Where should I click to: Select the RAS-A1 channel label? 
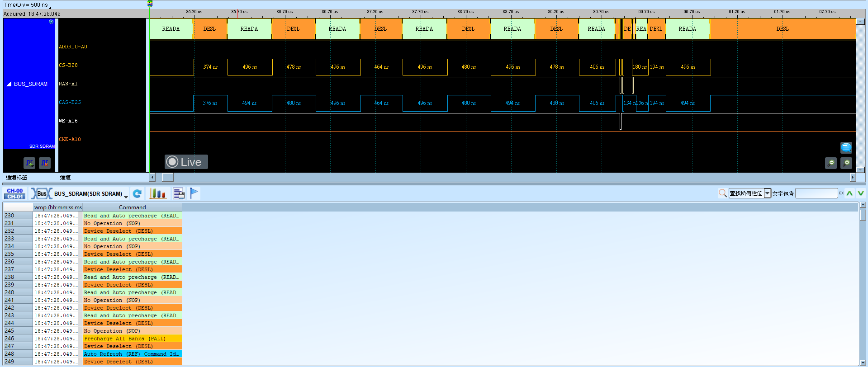coord(68,84)
